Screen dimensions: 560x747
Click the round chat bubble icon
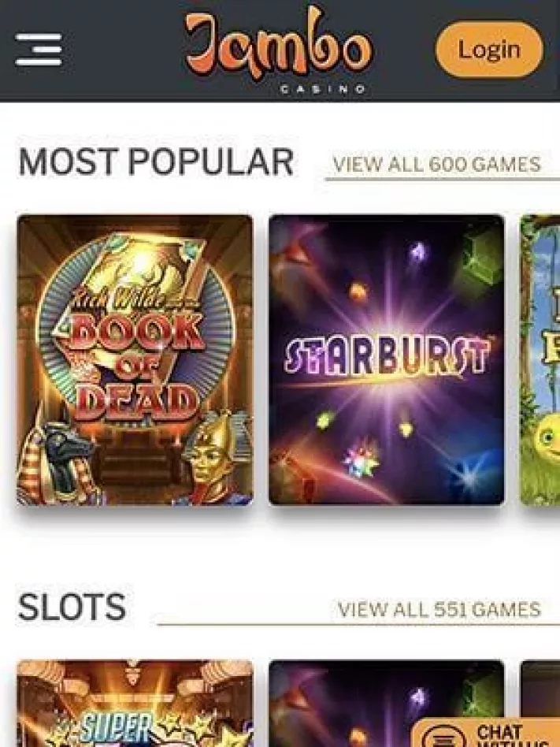(443, 739)
